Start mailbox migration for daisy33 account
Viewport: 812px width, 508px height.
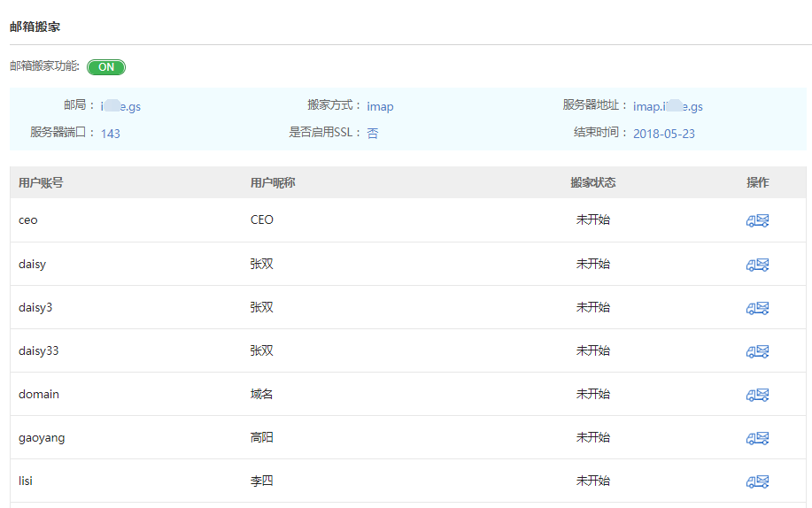coord(757,350)
